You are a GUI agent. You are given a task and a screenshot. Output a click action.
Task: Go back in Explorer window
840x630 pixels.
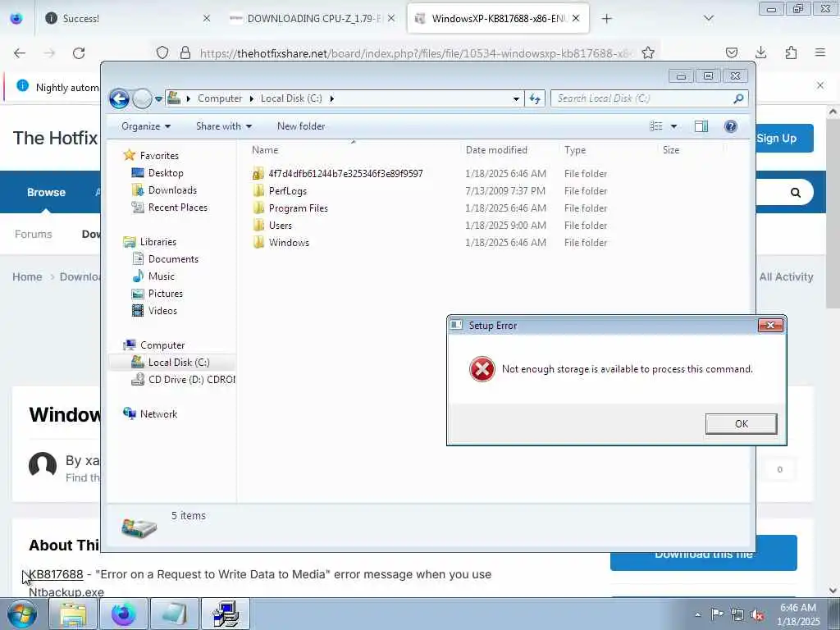(120, 98)
